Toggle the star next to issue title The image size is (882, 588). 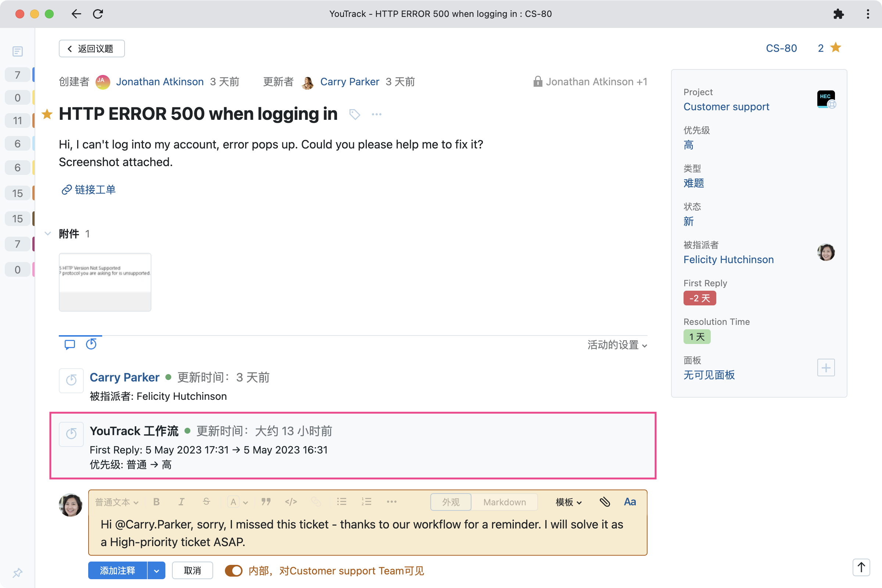(x=47, y=114)
